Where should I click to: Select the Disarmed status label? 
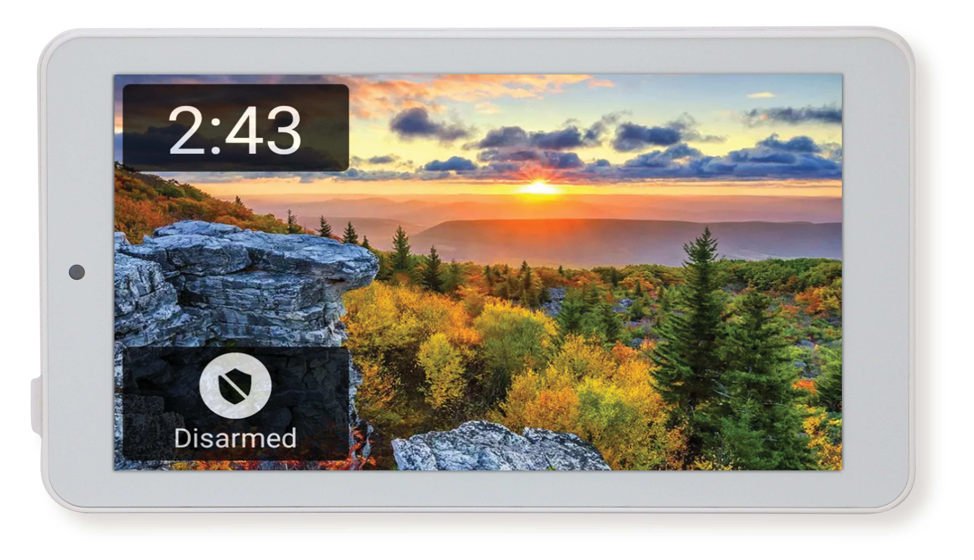click(x=235, y=438)
